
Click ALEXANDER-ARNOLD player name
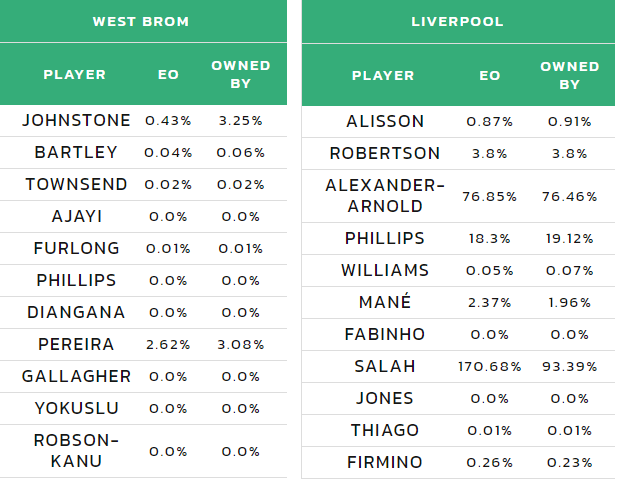(x=385, y=196)
